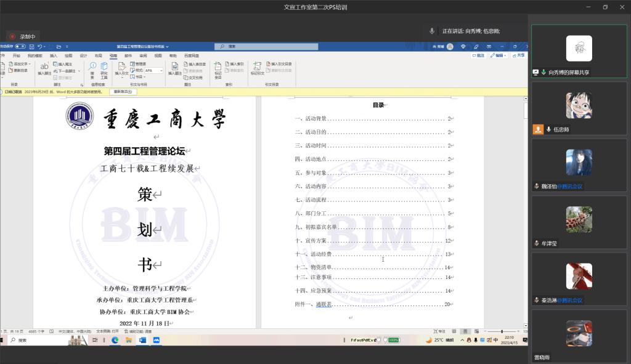
Task: Click Insert Caption (插入题注) icon
Action: [x=174, y=68]
